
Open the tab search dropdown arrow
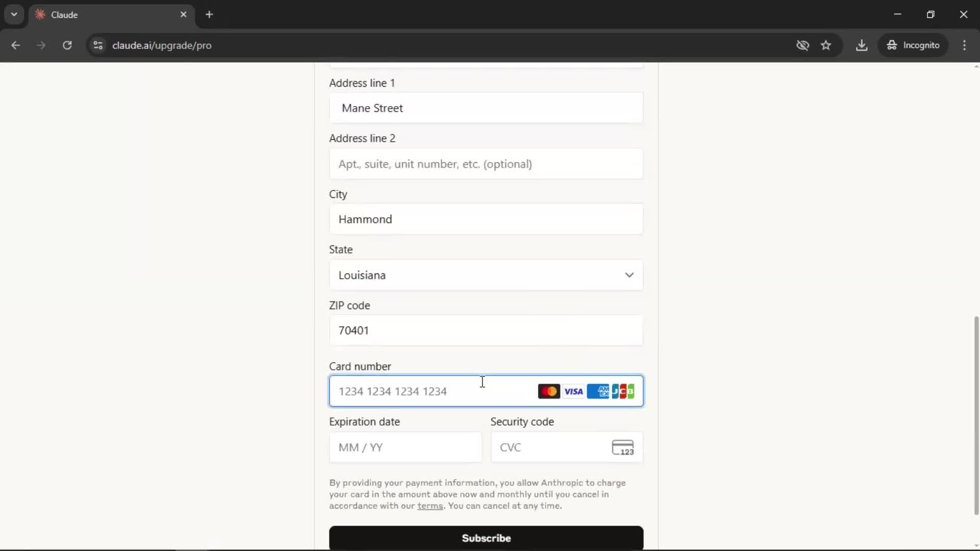[x=14, y=14]
